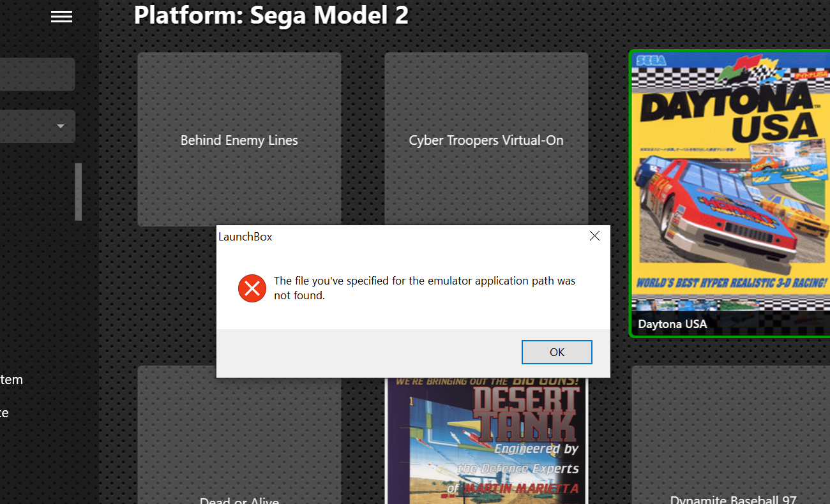
Task: Select the Cyber Troopers Virtual-On tile
Action: click(x=486, y=139)
